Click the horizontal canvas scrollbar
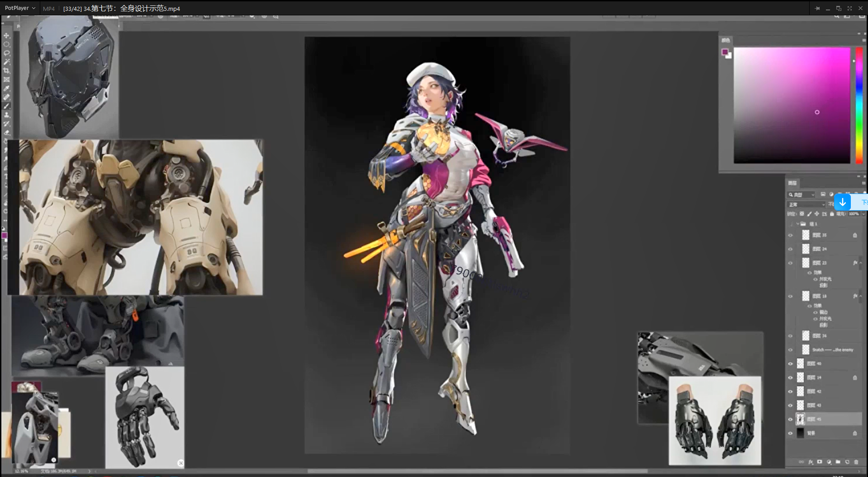 pos(477,471)
